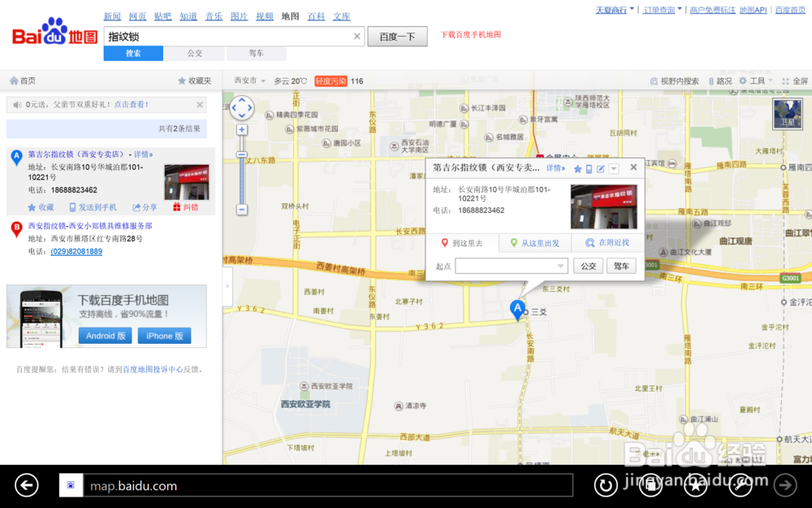Click send-to-phone icon in map popup
The height and width of the screenshot is (508, 812).
click(589, 169)
